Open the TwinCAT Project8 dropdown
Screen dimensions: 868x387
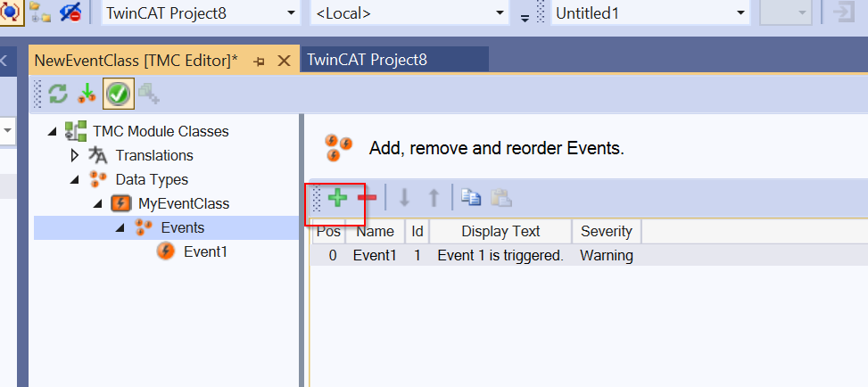pyautogui.click(x=291, y=13)
